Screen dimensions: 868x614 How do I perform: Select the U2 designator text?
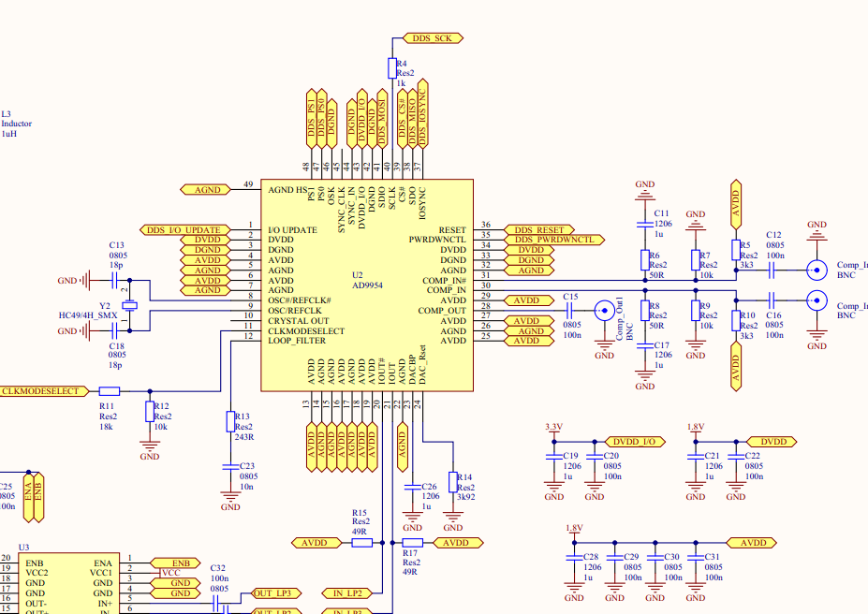point(358,275)
